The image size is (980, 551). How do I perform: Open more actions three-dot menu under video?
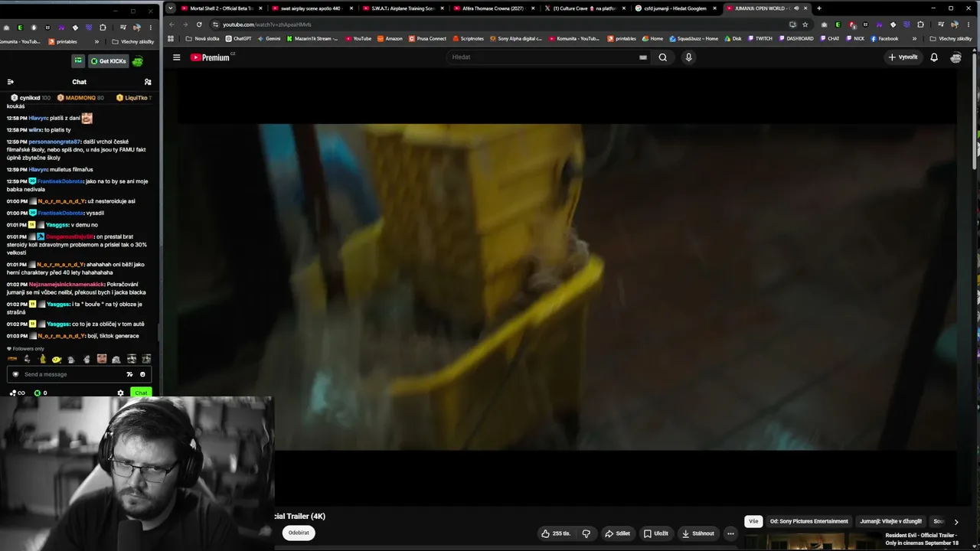tap(730, 533)
